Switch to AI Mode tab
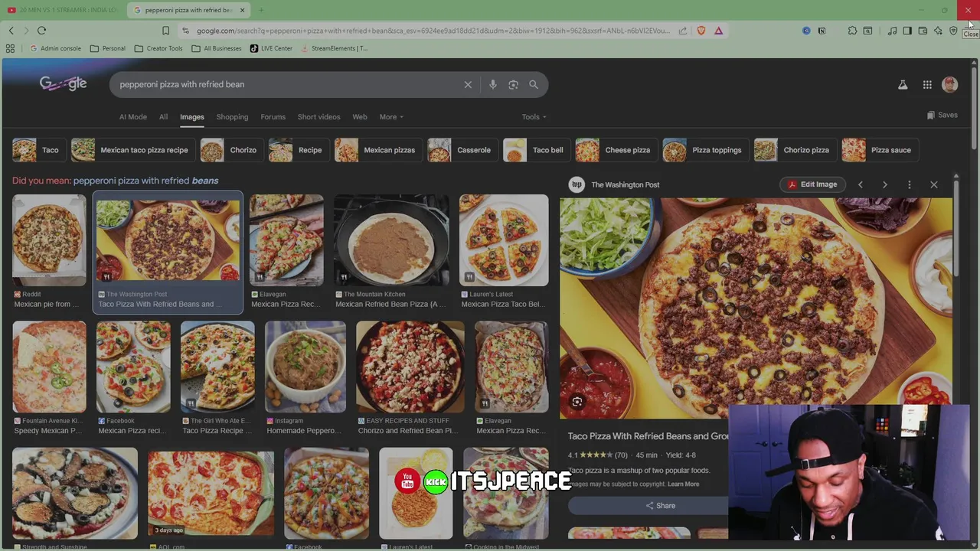Image resolution: width=980 pixels, height=551 pixels. coord(133,117)
